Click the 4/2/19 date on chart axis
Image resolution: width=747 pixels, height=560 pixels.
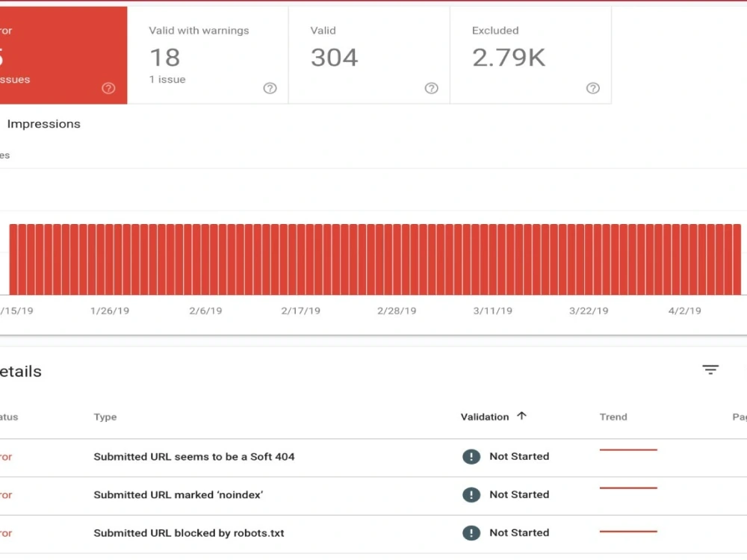[x=684, y=311]
